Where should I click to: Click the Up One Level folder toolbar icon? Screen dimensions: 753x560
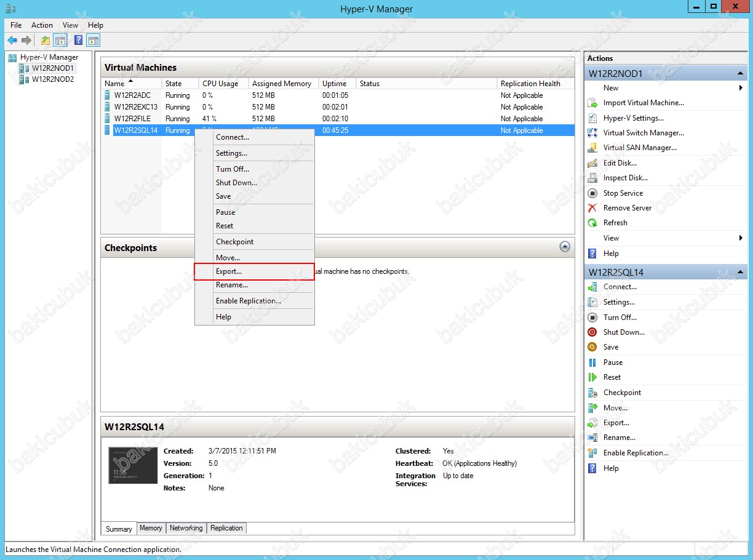[x=46, y=41]
